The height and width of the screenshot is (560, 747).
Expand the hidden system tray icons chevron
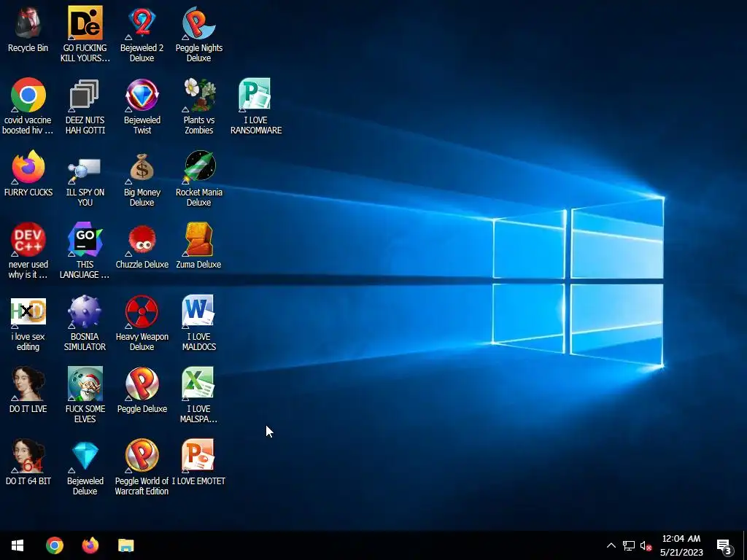(x=611, y=545)
